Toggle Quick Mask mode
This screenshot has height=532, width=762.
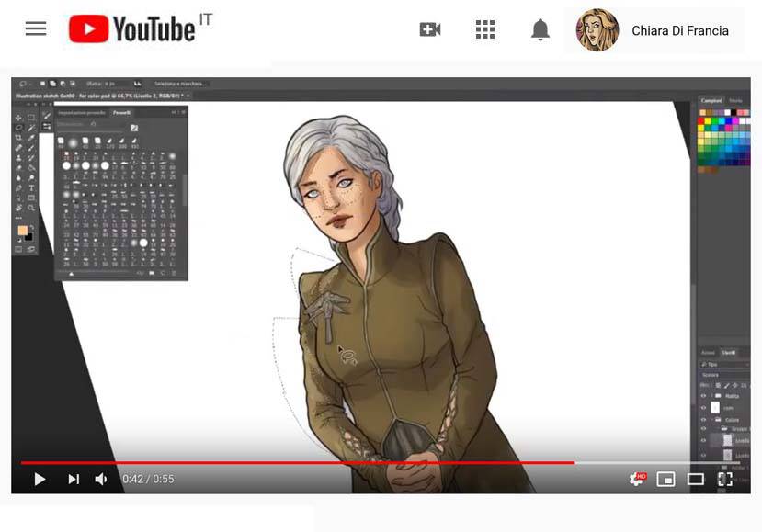[x=18, y=249]
